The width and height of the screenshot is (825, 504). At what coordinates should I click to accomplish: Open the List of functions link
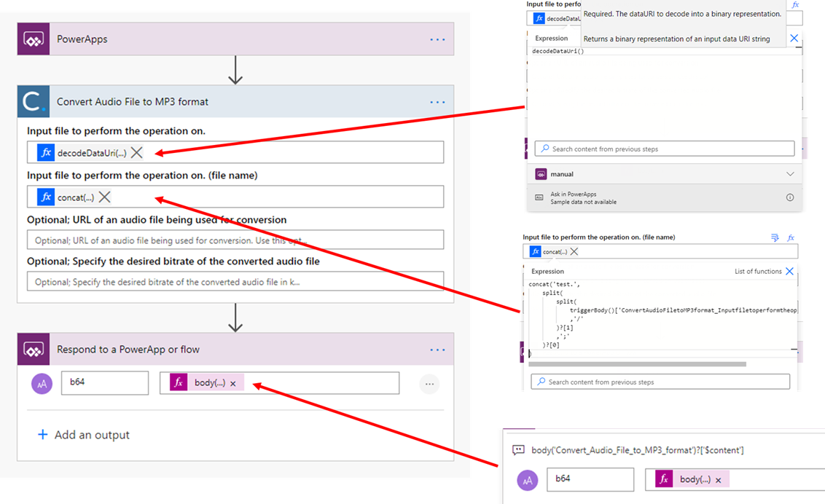tap(758, 271)
